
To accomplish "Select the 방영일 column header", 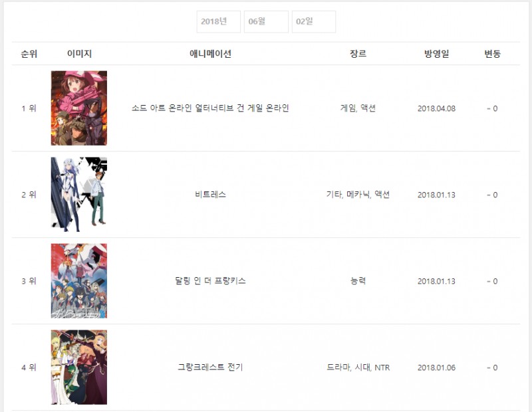I will [x=436, y=54].
